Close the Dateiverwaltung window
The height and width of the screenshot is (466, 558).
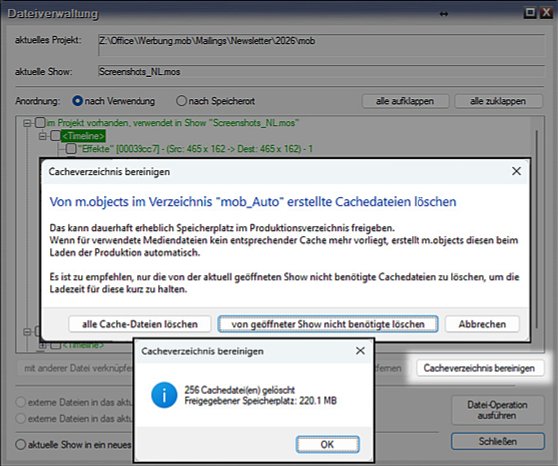point(546,12)
